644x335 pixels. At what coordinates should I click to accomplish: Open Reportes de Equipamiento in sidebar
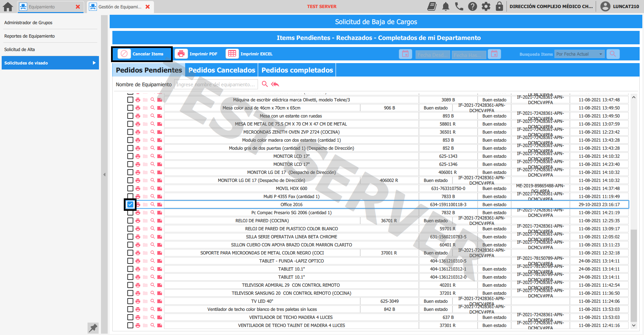click(50, 36)
